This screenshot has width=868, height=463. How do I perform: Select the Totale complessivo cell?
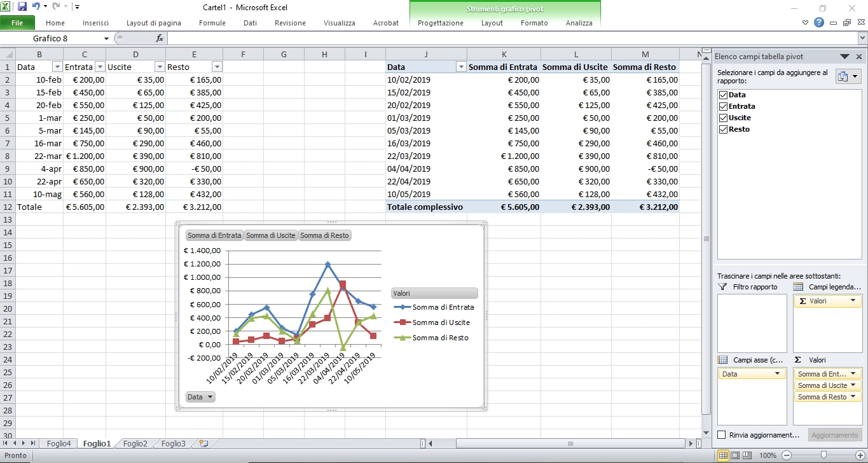pos(425,207)
